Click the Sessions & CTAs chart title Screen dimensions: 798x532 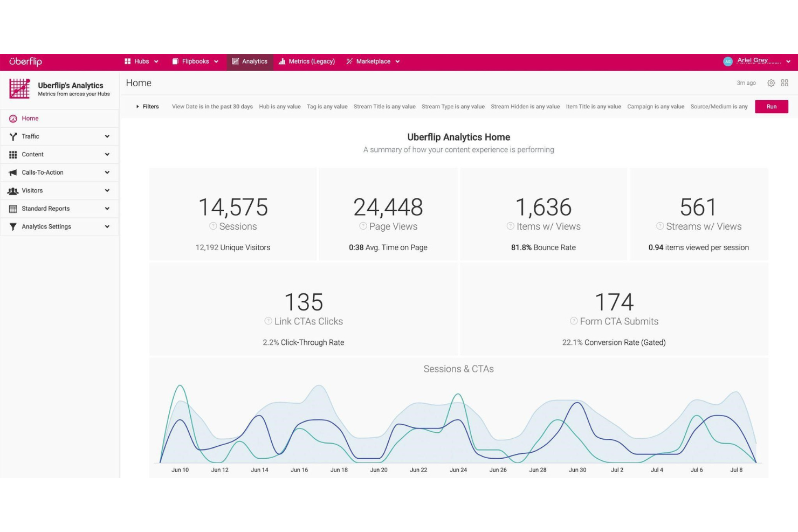pyautogui.click(x=459, y=369)
